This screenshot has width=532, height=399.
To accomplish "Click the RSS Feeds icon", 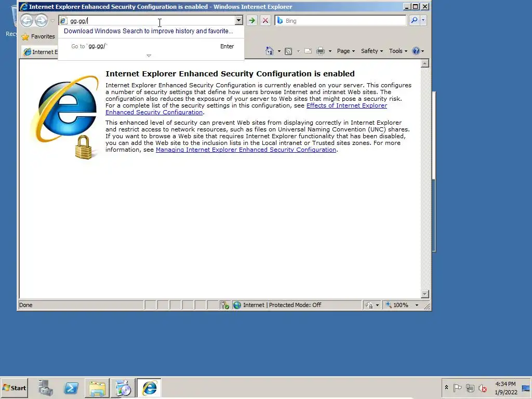I will click(288, 51).
